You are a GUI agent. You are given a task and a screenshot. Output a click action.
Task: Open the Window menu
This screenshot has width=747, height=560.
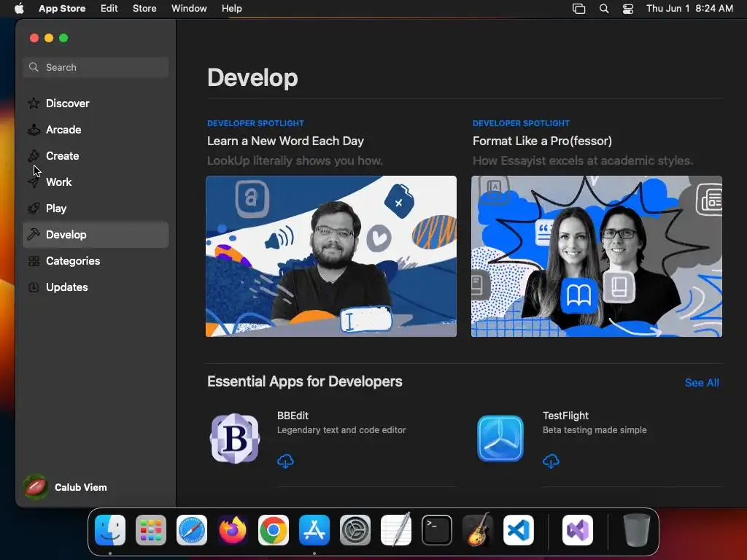point(189,9)
